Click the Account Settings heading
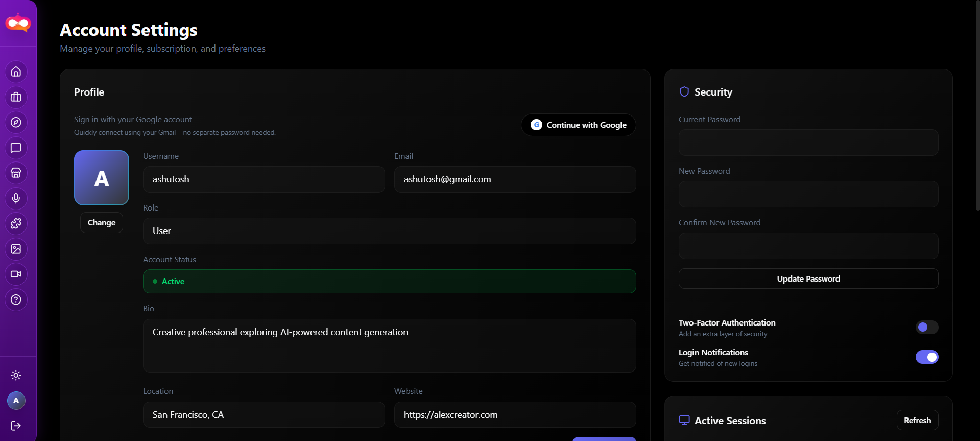 tap(129, 30)
